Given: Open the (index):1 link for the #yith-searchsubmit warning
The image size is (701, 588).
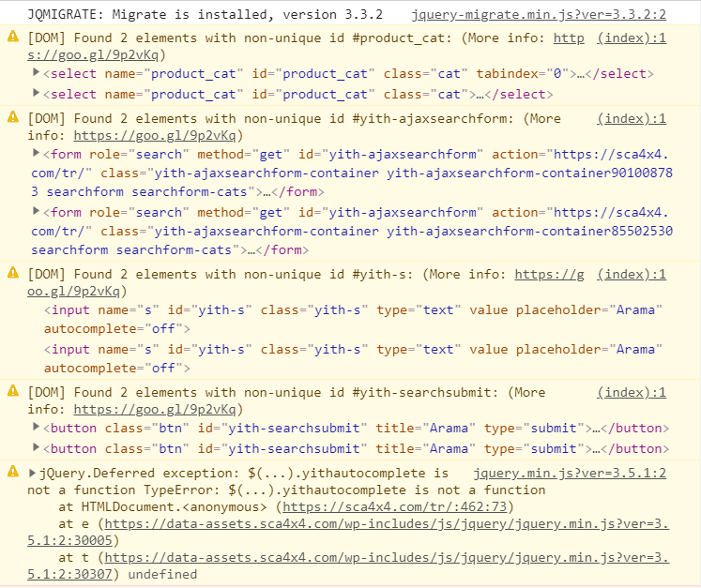Looking at the screenshot, I should click(632, 393).
